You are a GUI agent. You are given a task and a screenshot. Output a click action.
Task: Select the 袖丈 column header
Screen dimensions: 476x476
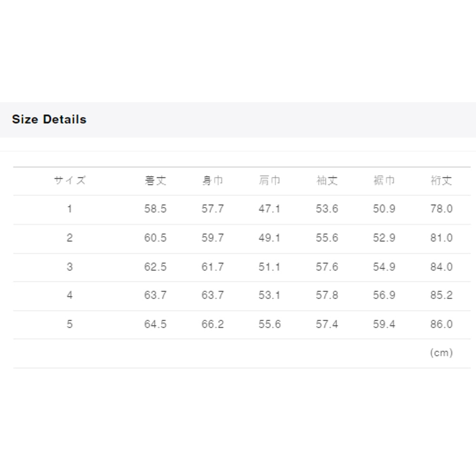(x=327, y=181)
